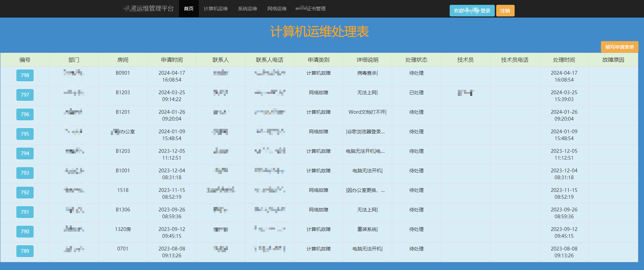Open record 792
Screen dimensions: 644x270
click(x=25, y=193)
